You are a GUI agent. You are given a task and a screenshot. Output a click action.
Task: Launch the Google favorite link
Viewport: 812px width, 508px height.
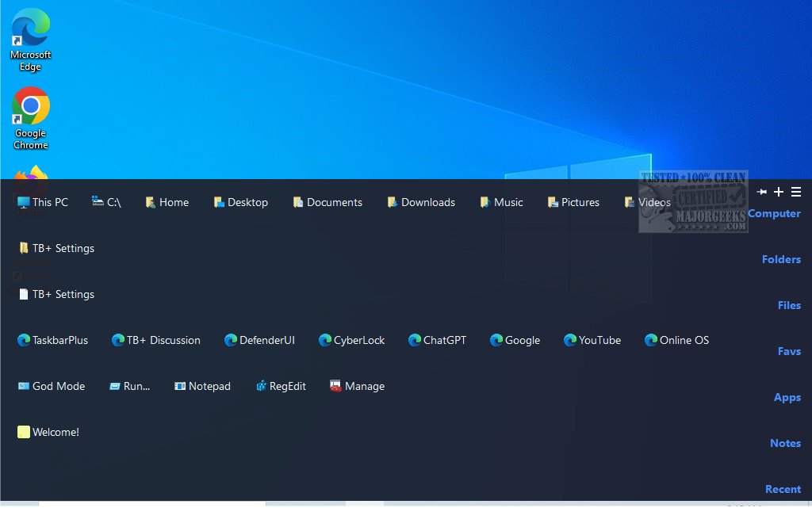click(515, 341)
